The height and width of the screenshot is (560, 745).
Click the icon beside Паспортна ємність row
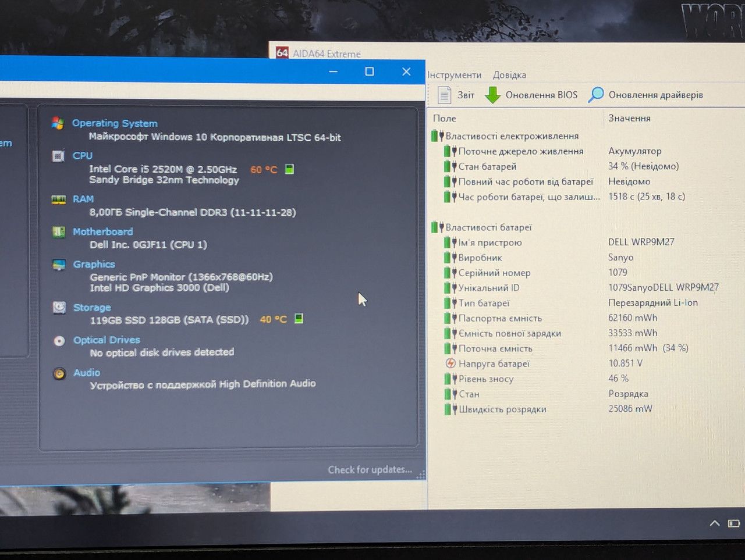pos(450,318)
